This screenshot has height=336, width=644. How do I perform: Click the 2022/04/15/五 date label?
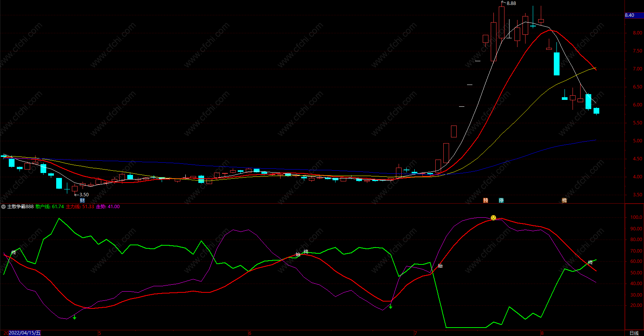point(25,333)
